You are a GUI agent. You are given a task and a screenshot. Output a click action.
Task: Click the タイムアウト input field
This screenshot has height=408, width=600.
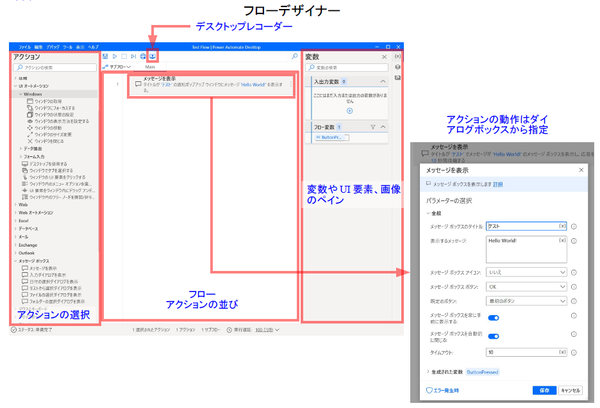(x=526, y=352)
